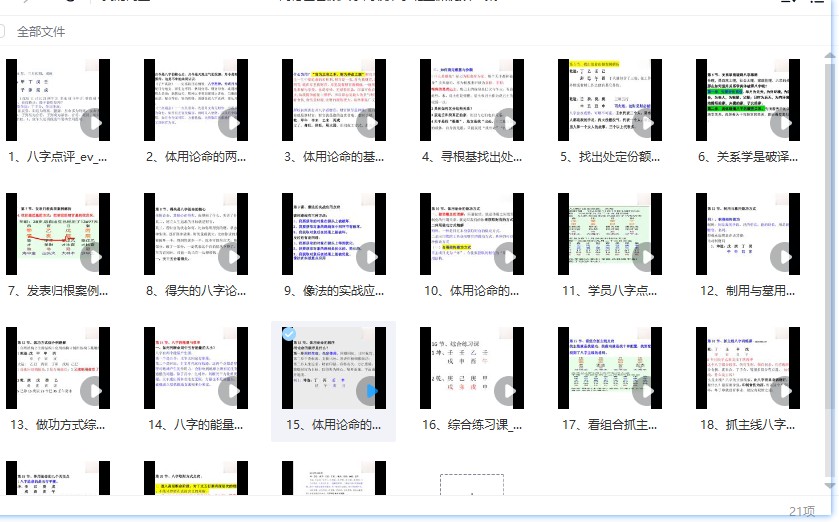Click the 21项 item count
Screen dimensions: 839x522
click(802, 512)
